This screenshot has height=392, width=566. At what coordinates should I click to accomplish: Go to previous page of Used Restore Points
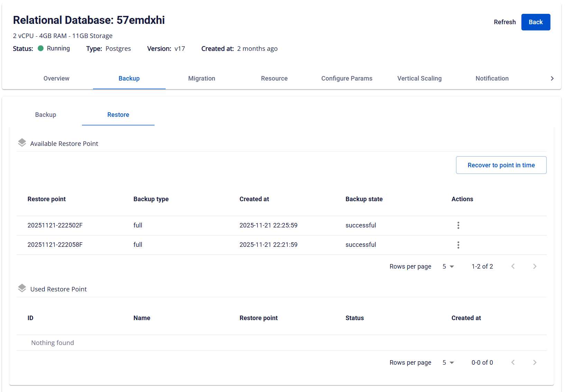(x=513, y=362)
